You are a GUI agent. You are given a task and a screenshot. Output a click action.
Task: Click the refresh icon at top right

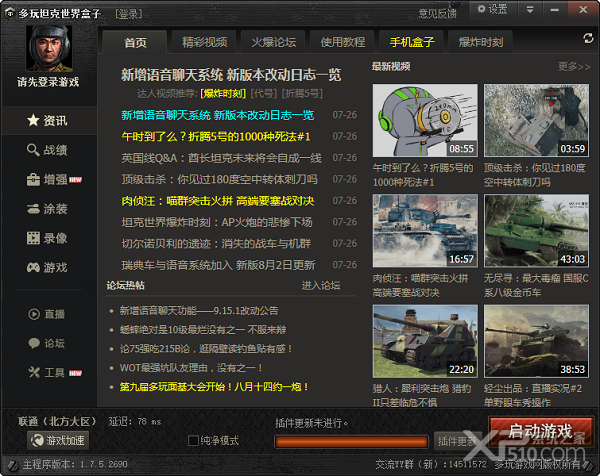pos(588,38)
